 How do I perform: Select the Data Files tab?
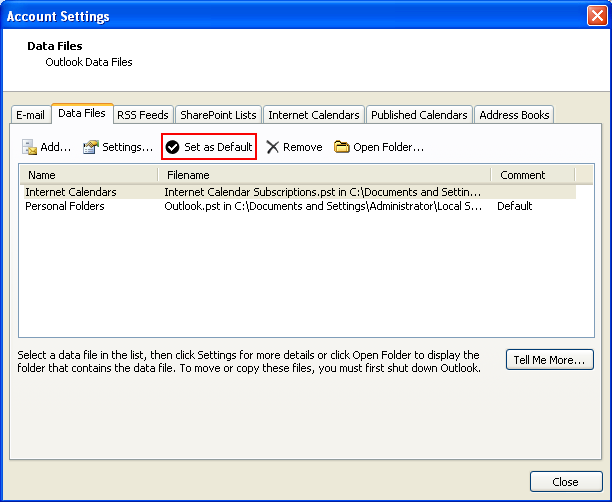[x=82, y=113]
